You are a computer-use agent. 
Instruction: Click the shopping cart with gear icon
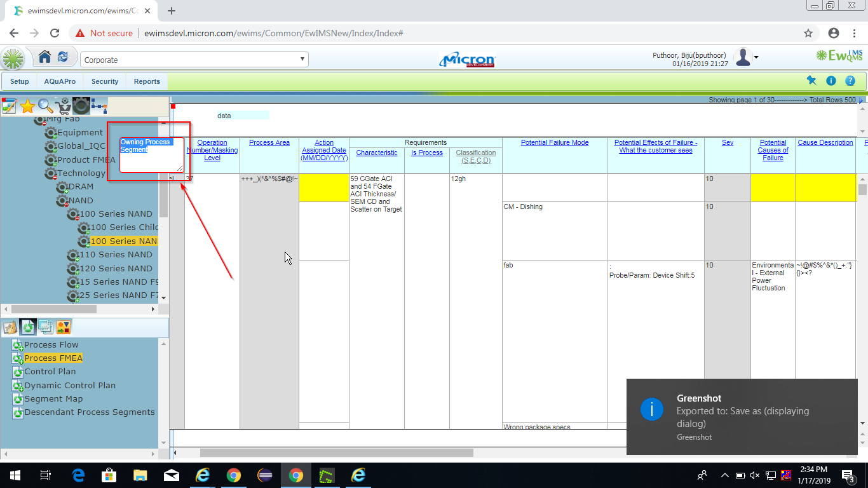[x=63, y=106]
